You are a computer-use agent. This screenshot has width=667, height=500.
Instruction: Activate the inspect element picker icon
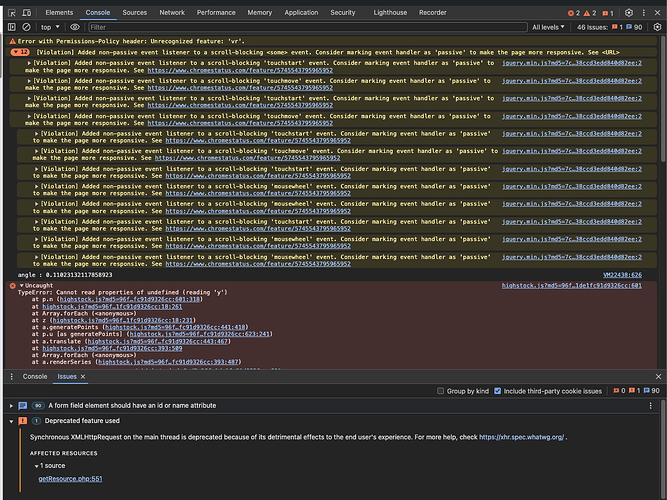coord(12,13)
